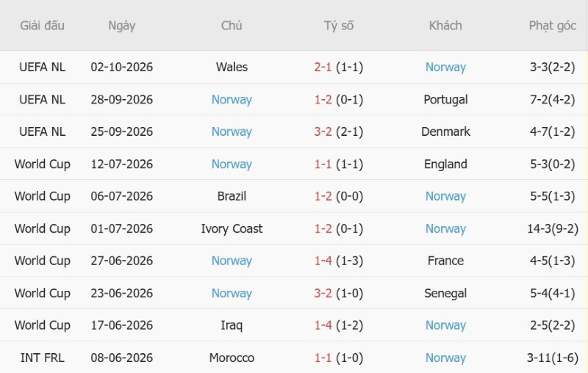The width and height of the screenshot is (588, 373).
Task: Click the 08-06-2026 date cell
Action: 121,358
